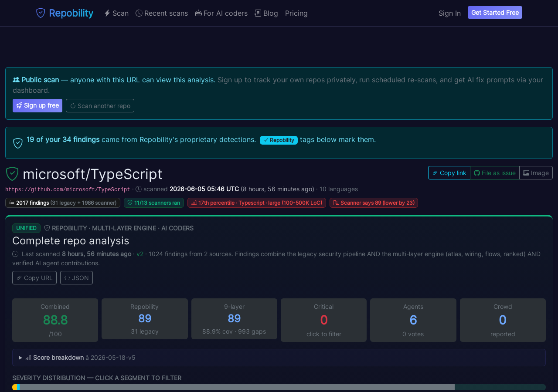Click cyan segment of severity bar

click(18, 387)
